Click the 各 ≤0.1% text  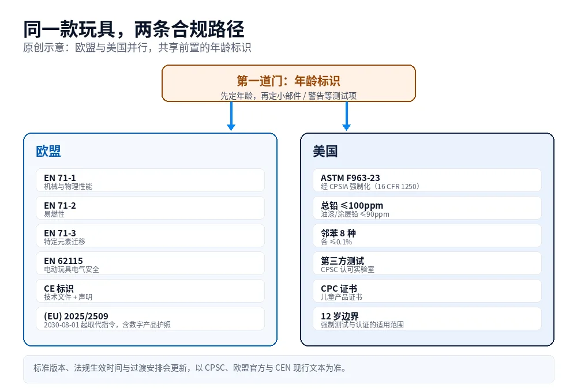(336, 242)
